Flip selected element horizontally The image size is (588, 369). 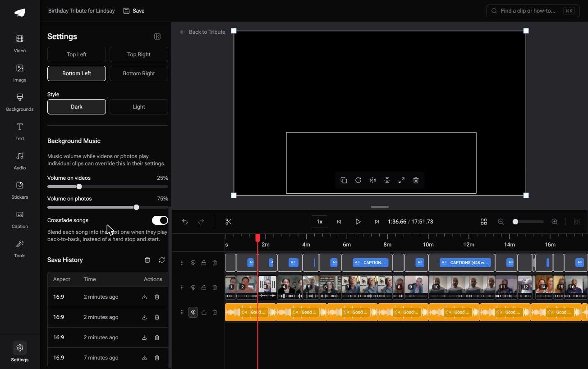click(x=372, y=180)
